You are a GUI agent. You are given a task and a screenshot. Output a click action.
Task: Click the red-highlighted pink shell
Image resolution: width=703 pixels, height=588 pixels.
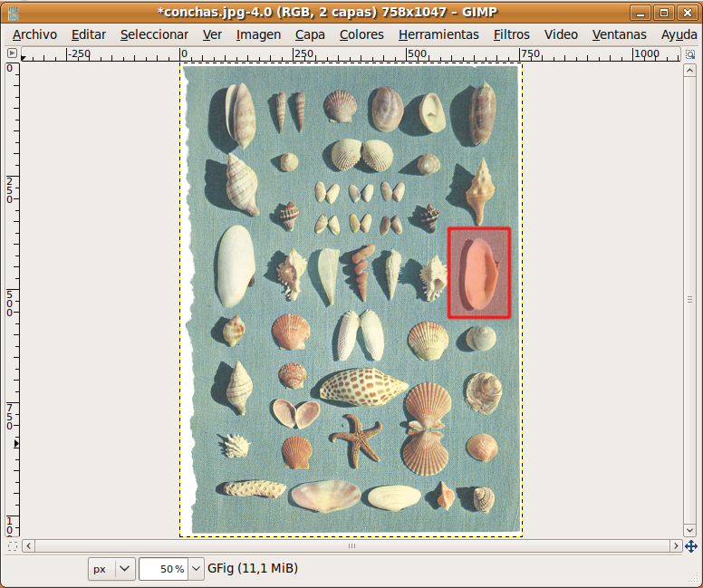coord(479,273)
